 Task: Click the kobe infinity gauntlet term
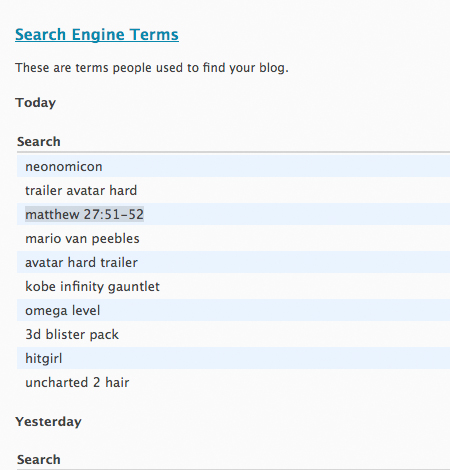point(92,287)
